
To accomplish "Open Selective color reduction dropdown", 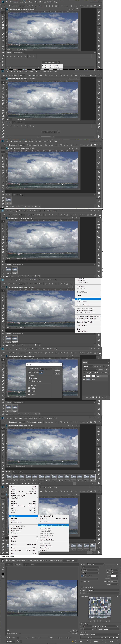I will pos(90,570).
